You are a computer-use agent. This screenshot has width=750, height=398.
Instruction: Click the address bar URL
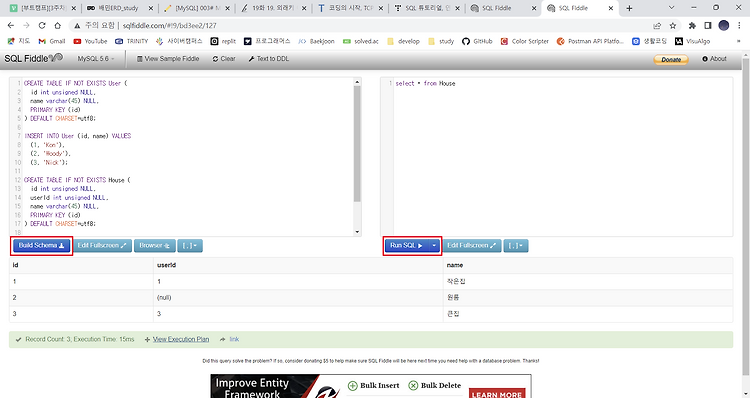[169, 25]
